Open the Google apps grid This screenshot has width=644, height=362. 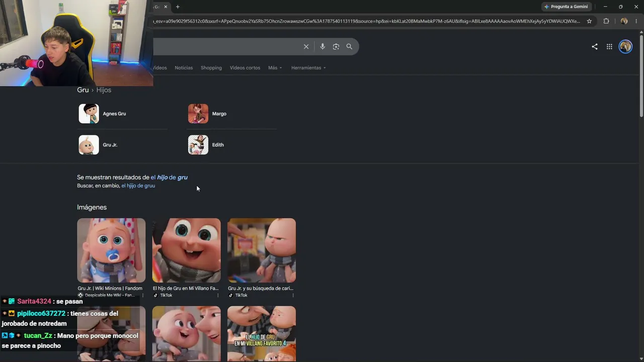coord(609,46)
